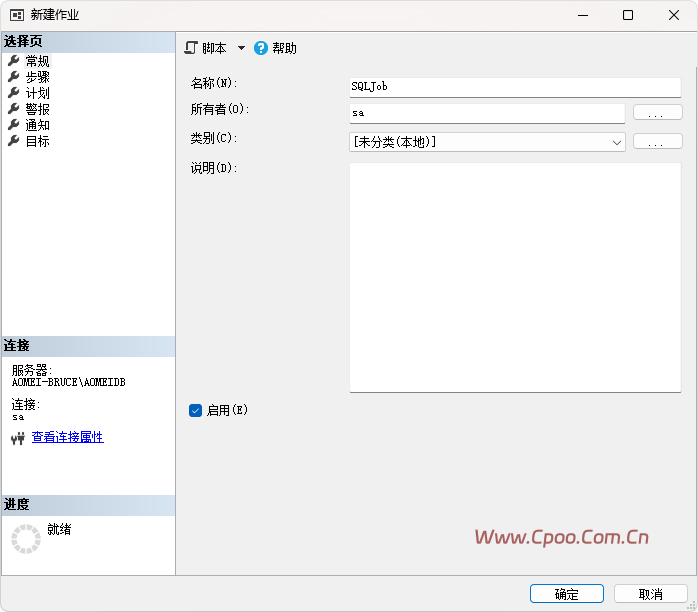The height and width of the screenshot is (612, 698).
Task: Open the 常规 page
Action: click(37, 61)
